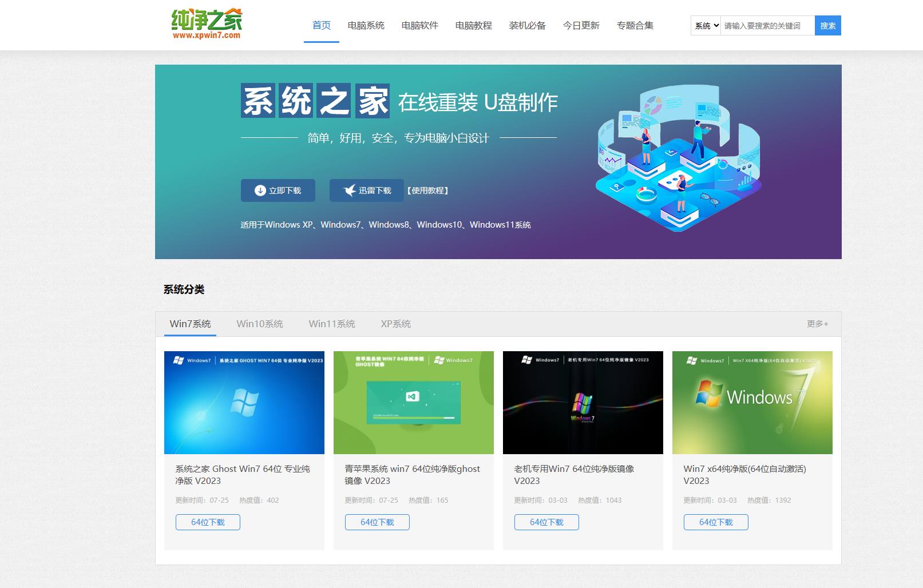Open the 【使用教程】 link
923x588 pixels.
[428, 190]
